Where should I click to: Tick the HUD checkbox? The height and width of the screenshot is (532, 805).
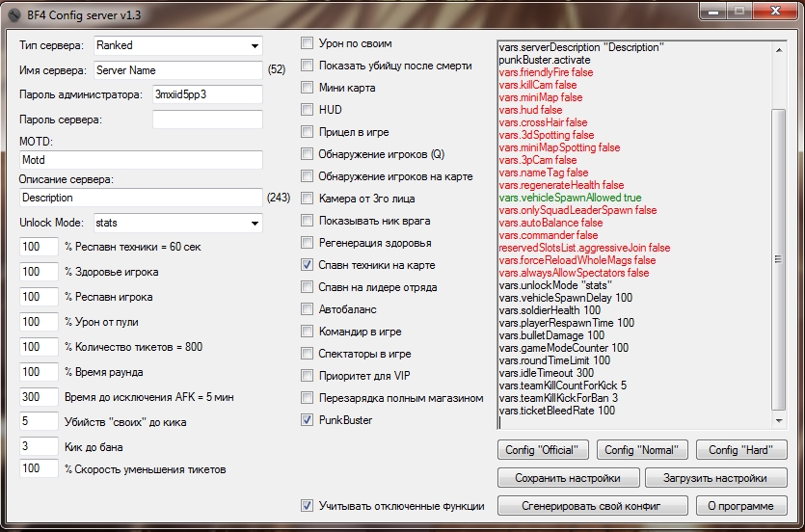(307, 109)
